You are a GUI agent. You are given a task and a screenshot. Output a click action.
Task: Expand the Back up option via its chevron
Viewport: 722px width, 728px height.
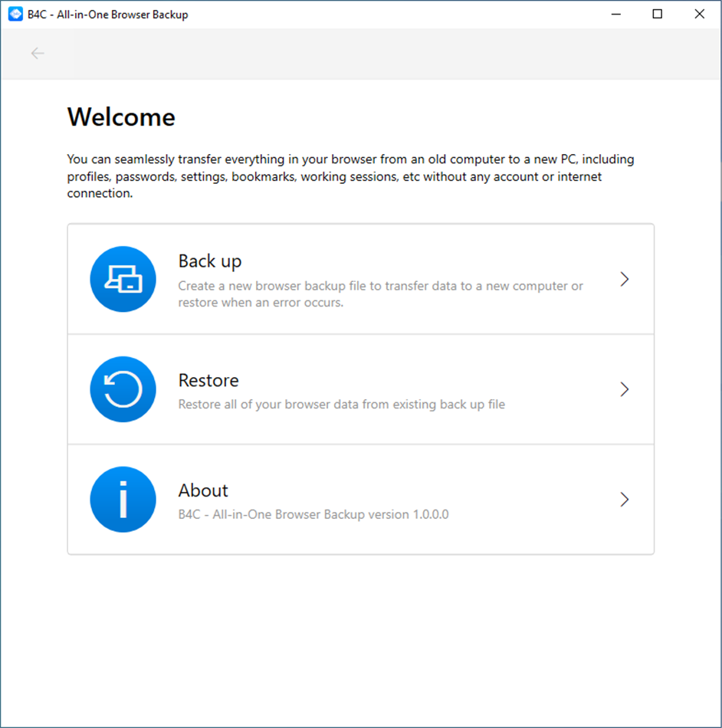coord(625,279)
